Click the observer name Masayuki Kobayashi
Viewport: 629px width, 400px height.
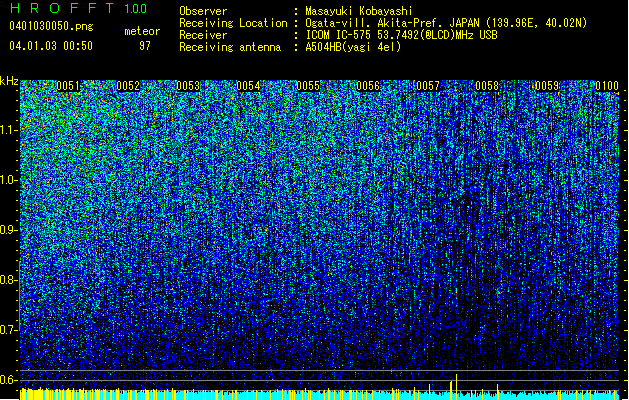(x=359, y=11)
